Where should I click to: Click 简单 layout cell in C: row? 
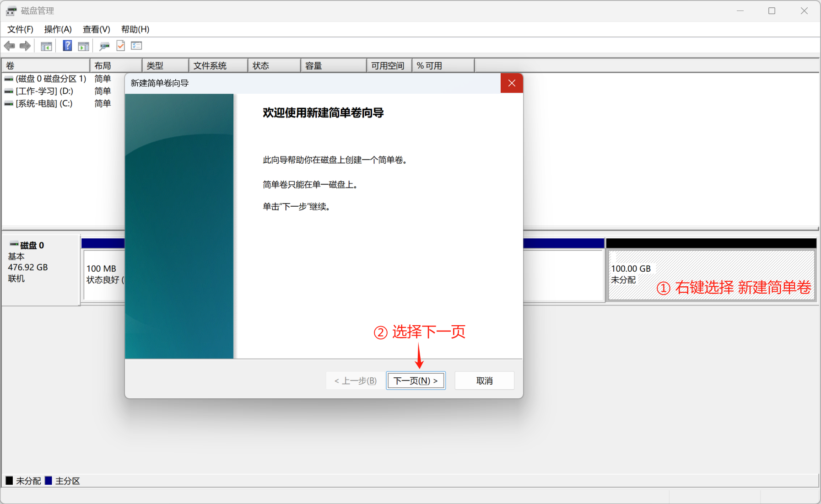click(103, 104)
